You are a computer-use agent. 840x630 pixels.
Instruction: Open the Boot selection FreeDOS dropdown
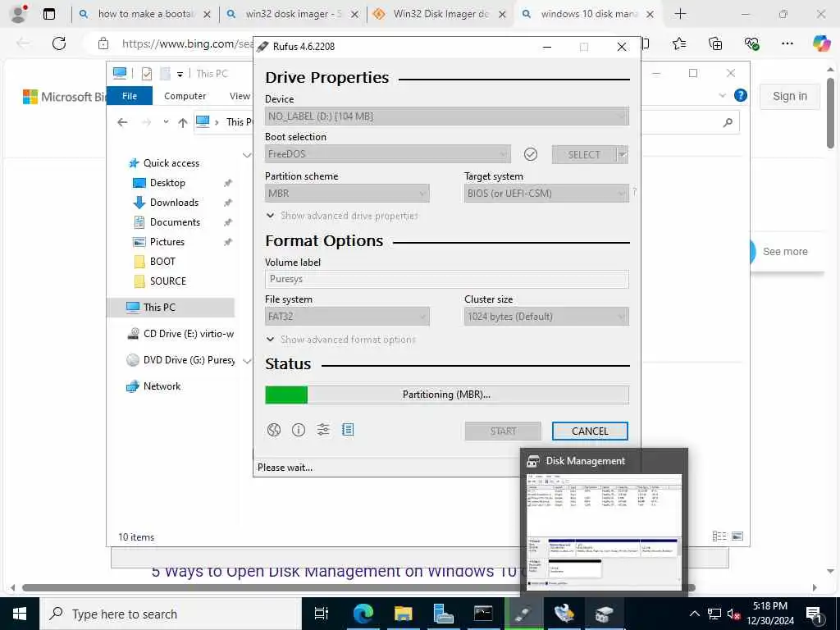coord(387,154)
